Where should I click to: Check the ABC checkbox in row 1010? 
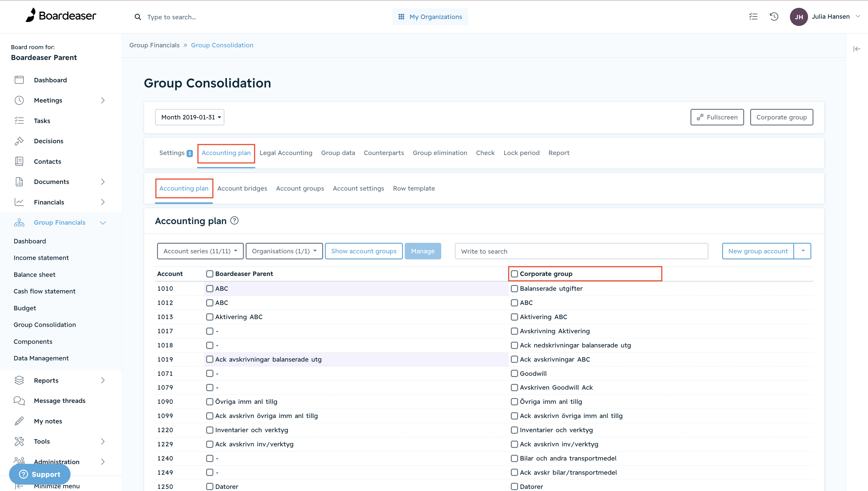coord(209,289)
